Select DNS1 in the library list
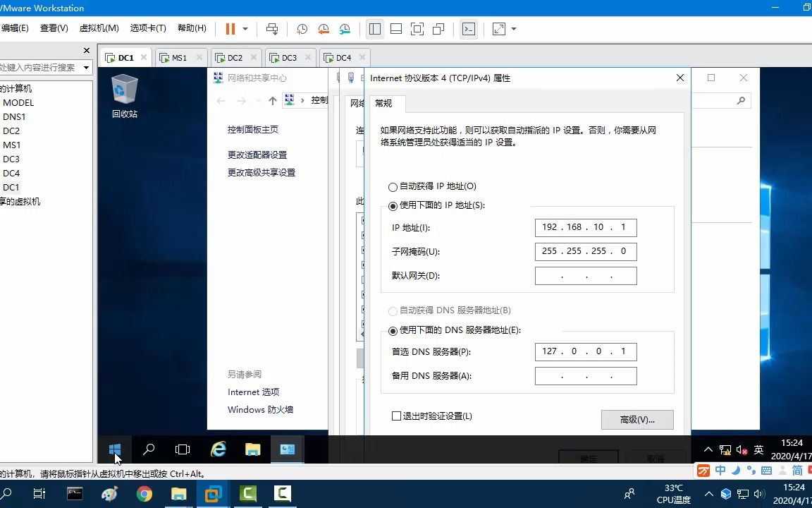Image resolution: width=812 pixels, height=508 pixels. [x=14, y=116]
